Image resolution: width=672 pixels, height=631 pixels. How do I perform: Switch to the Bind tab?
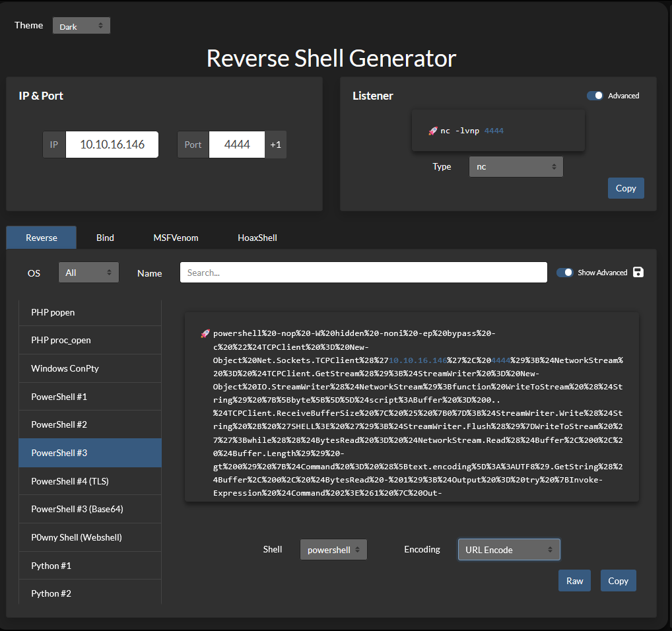click(105, 238)
